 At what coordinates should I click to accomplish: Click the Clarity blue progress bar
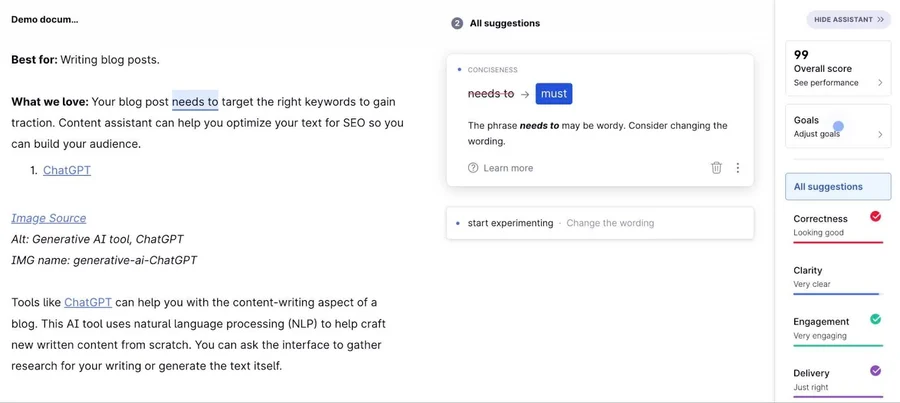click(838, 294)
